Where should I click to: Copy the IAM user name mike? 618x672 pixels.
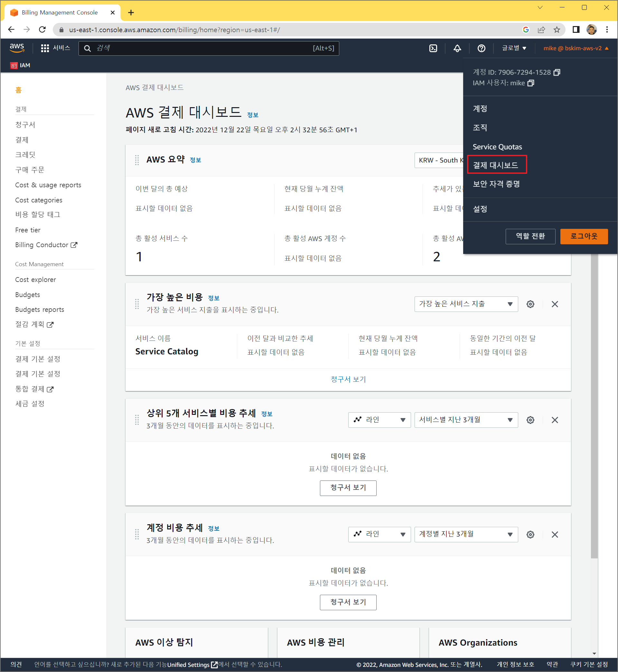pyautogui.click(x=531, y=83)
